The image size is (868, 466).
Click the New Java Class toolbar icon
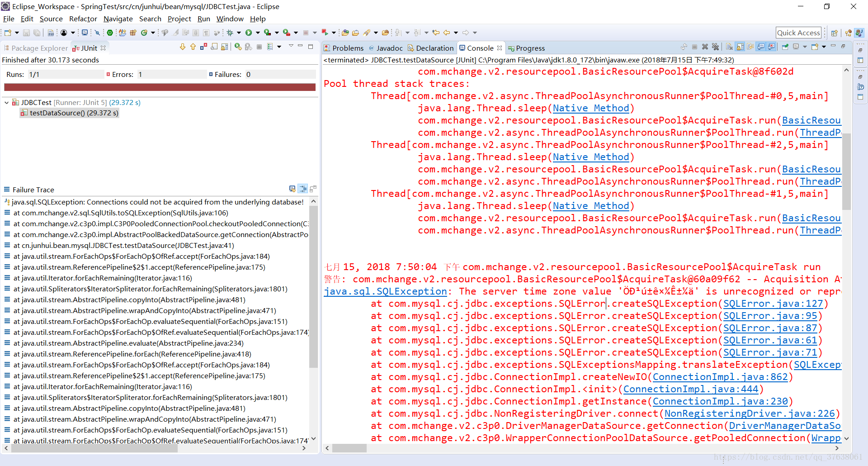point(144,33)
